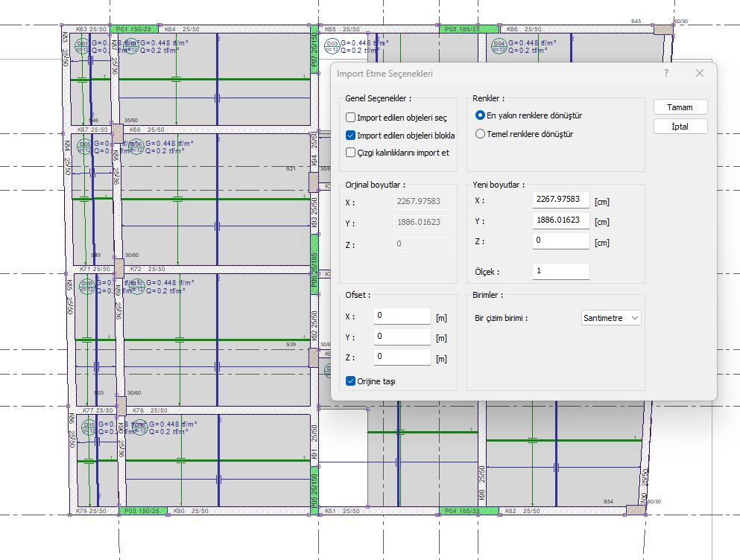
Task: Select beam label 'K68 25/50' in drawing
Action: coord(147,130)
